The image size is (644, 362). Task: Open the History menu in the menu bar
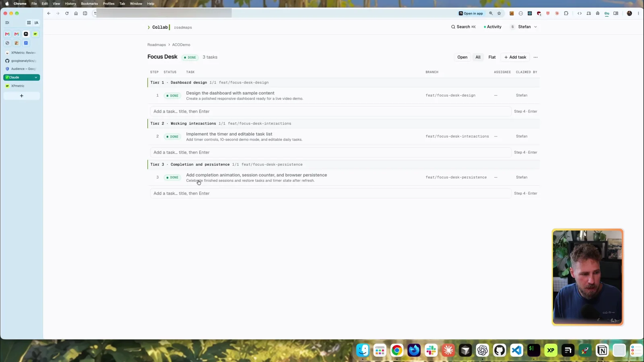click(70, 4)
